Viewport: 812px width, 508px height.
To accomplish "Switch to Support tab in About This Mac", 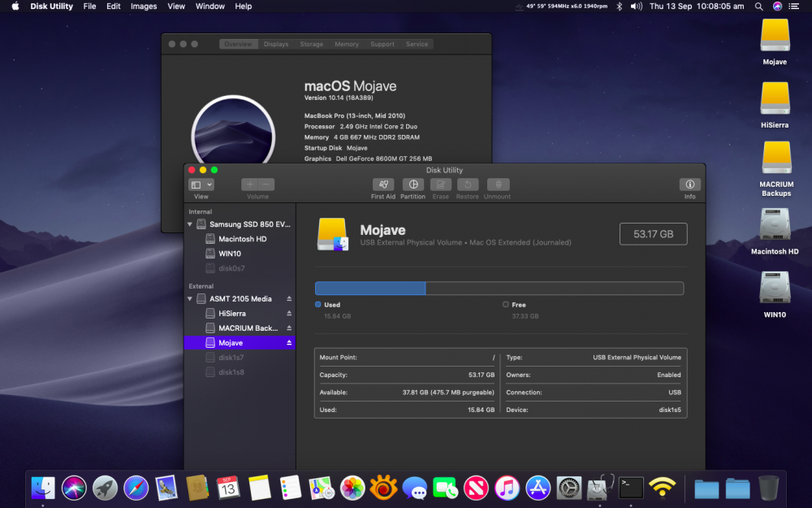I will pos(382,44).
